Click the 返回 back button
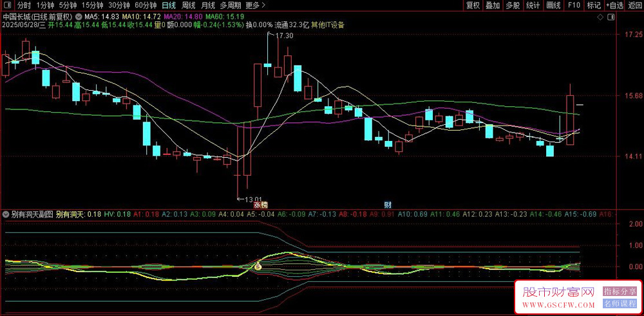The width and height of the screenshot is (644, 316). click(634, 5)
